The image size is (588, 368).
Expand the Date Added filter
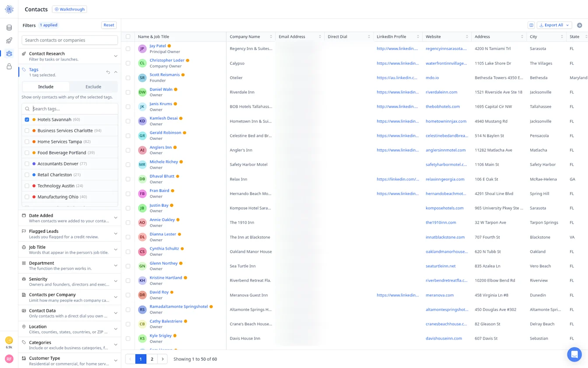(70, 218)
